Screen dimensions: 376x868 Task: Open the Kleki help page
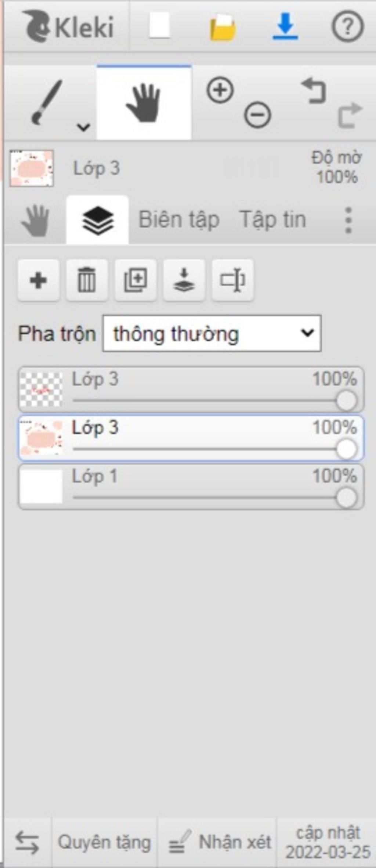click(x=348, y=26)
